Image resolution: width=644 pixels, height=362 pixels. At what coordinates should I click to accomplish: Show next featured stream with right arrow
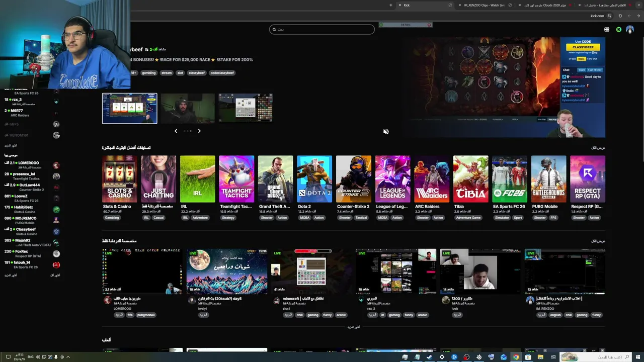coord(199,131)
